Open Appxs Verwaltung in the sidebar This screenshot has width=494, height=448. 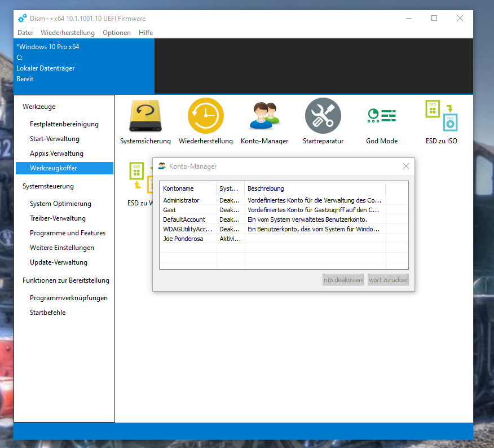[64, 153]
